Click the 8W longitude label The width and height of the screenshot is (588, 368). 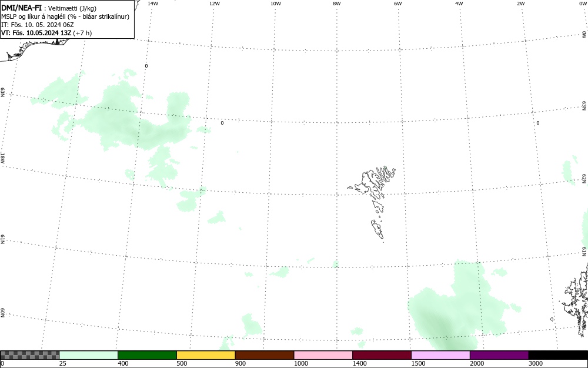pos(337,4)
